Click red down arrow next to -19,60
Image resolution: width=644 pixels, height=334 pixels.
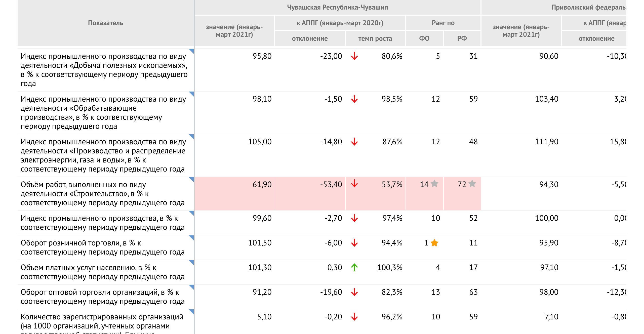(354, 292)
